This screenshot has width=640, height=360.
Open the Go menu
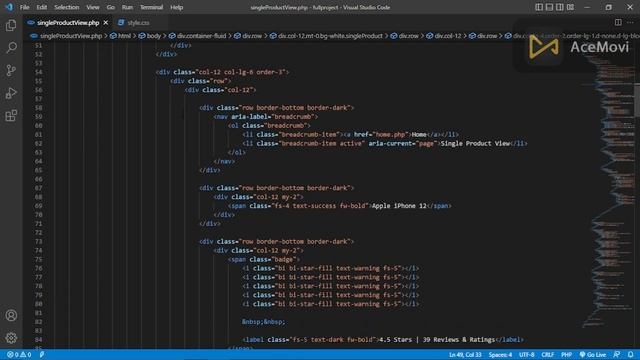click(111, 7)
